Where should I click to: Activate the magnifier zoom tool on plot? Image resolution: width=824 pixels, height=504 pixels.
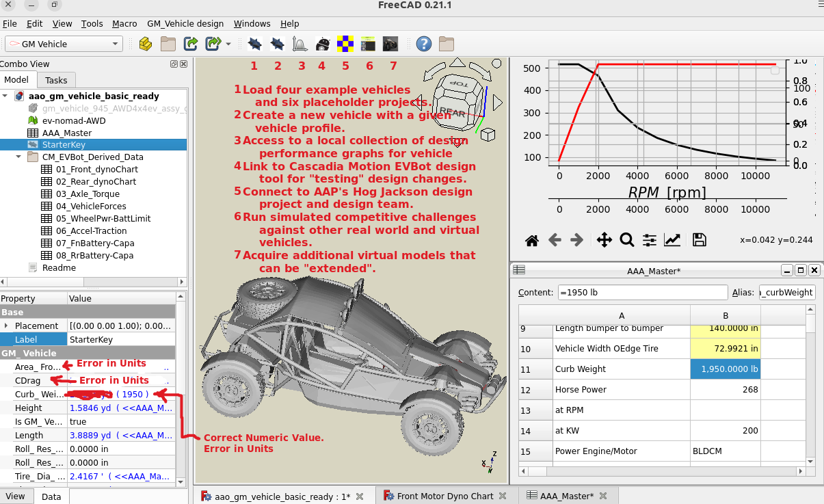coord(626,240)
